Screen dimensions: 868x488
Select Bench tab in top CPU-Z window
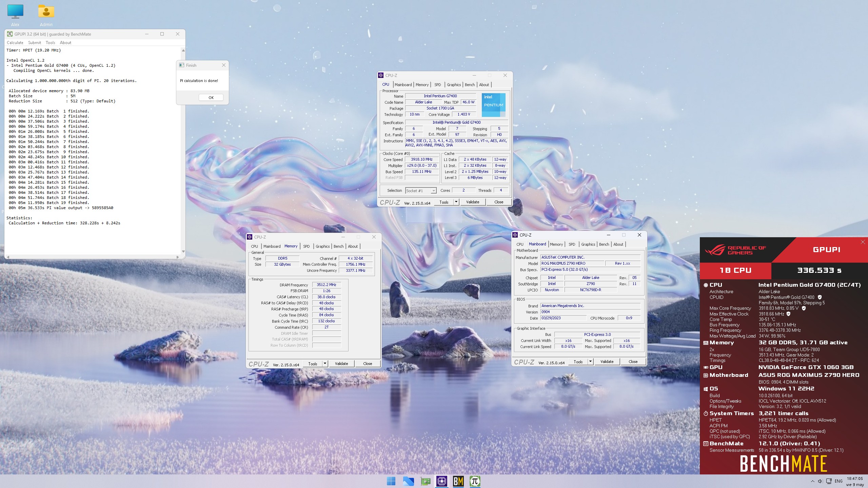point(470,85)
